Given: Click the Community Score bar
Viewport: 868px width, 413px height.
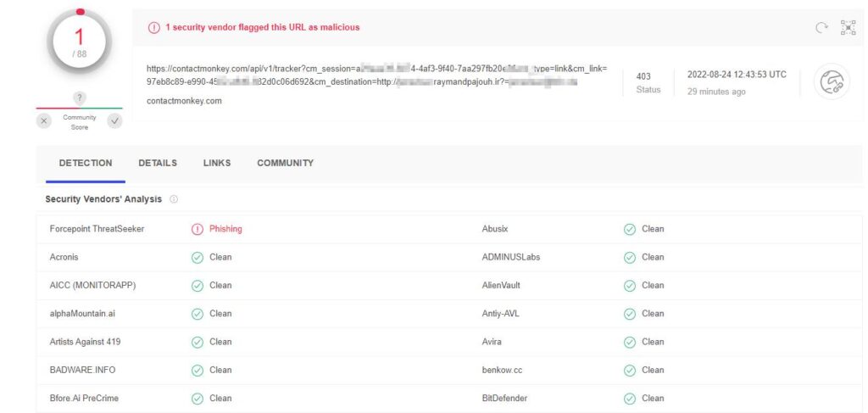Looking at the screenshot, I should 80,109.
